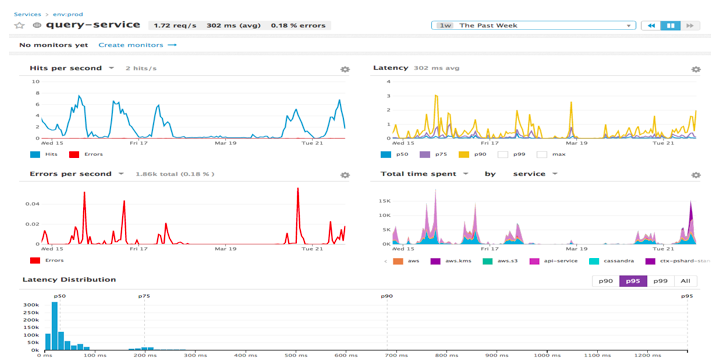The image size is (718, 364).
Task: Star the query-service as favorite
Action: [19, 25]
